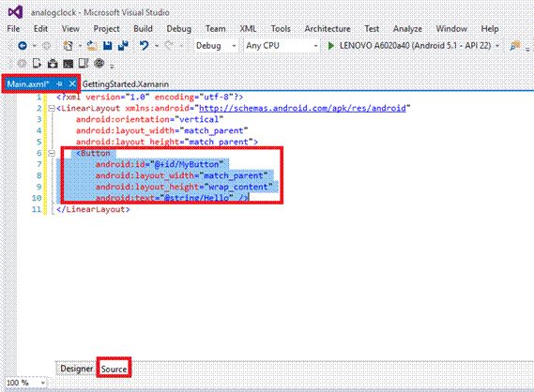Open the Build menu

pyautogui.click(x=143, y=28)
